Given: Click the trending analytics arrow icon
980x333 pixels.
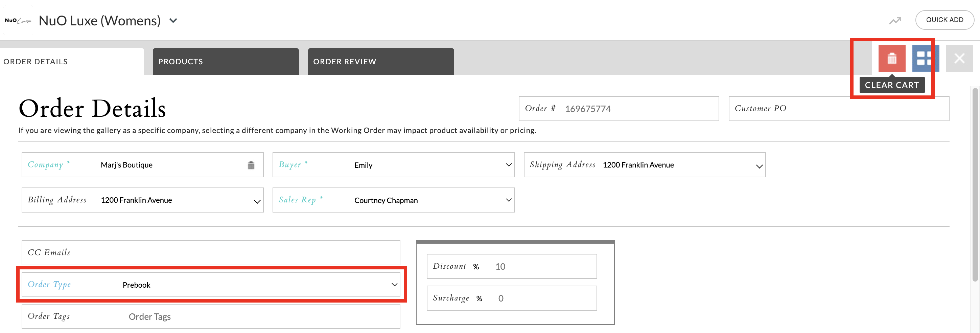Looking at the screenshot, I should [x=895, y=20].
